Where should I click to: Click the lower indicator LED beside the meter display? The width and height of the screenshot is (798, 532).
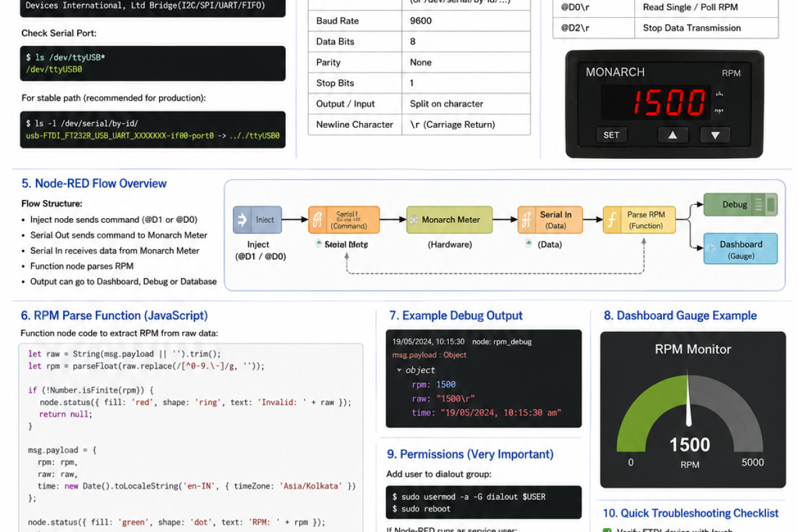(x=718, y=110)
